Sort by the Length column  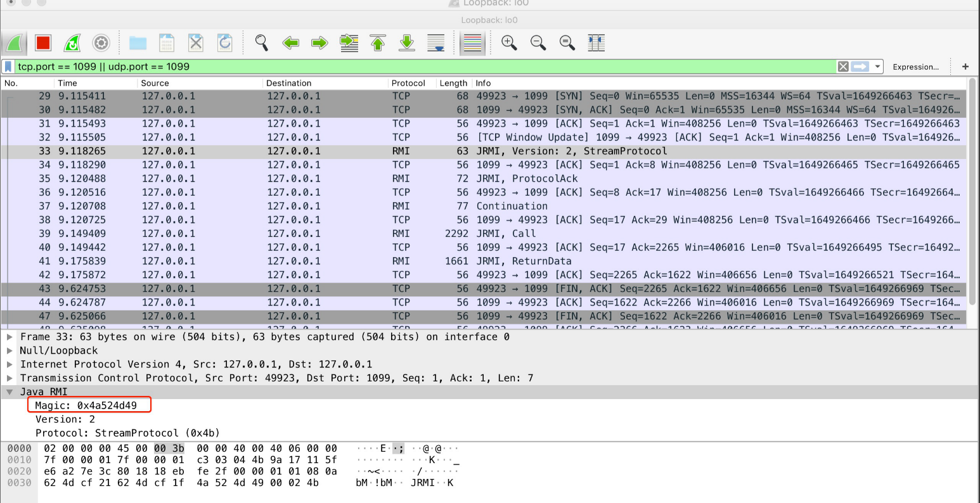click(454, 83)
